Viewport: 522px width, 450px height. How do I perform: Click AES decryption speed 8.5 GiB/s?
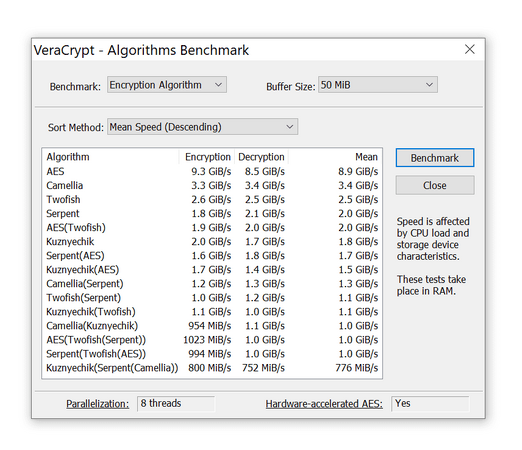(265, 171)
